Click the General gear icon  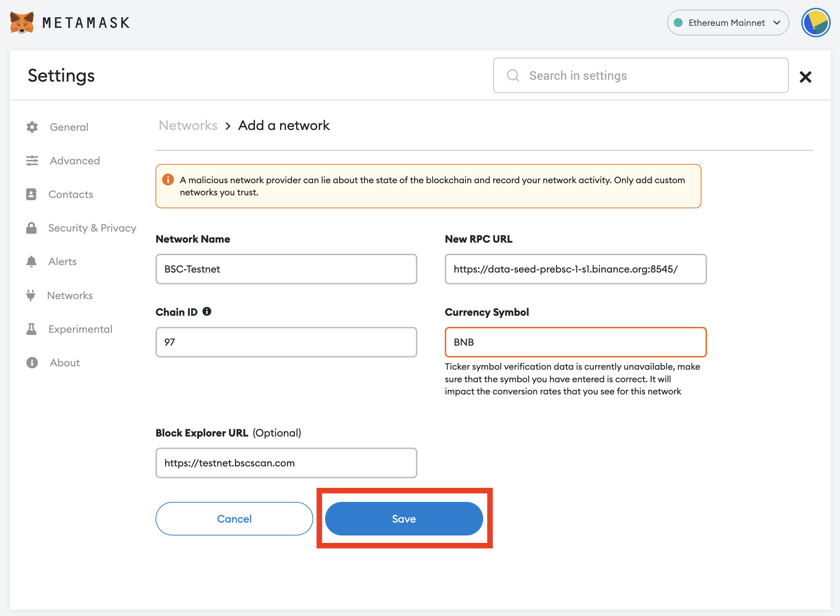(32, 127)
